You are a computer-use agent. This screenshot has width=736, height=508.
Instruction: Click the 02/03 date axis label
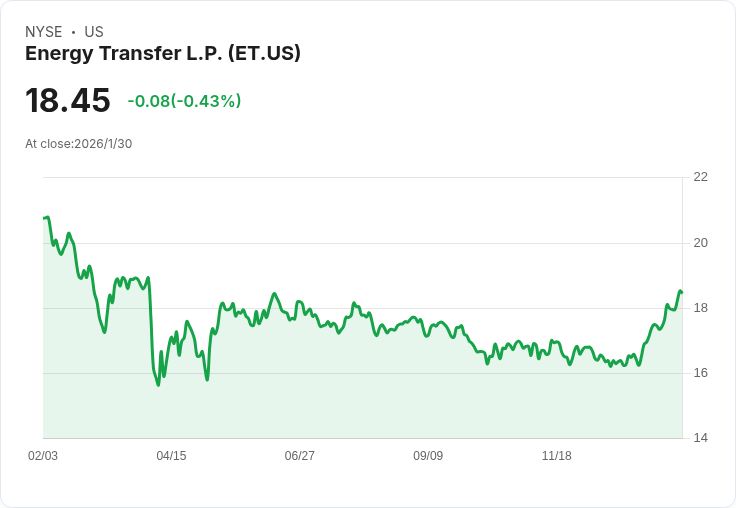tap(43, 455)
